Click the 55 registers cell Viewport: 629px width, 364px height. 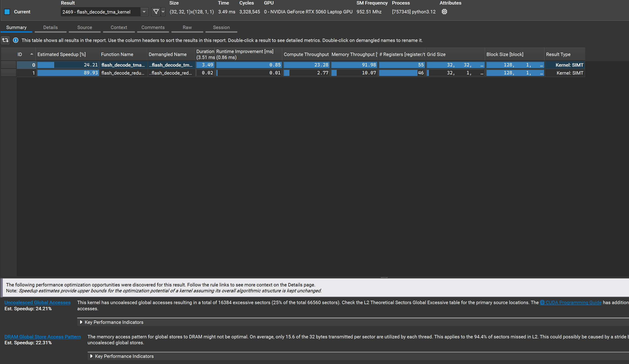(x=402, y=65)
